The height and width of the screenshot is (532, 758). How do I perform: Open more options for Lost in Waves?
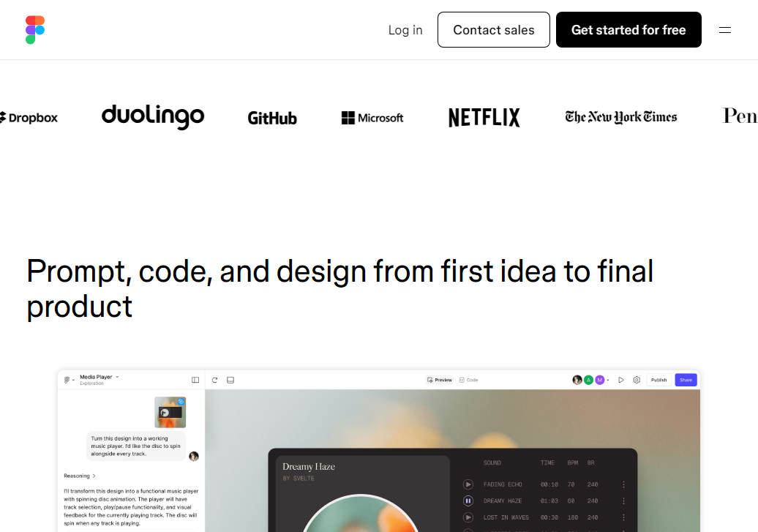623,517
